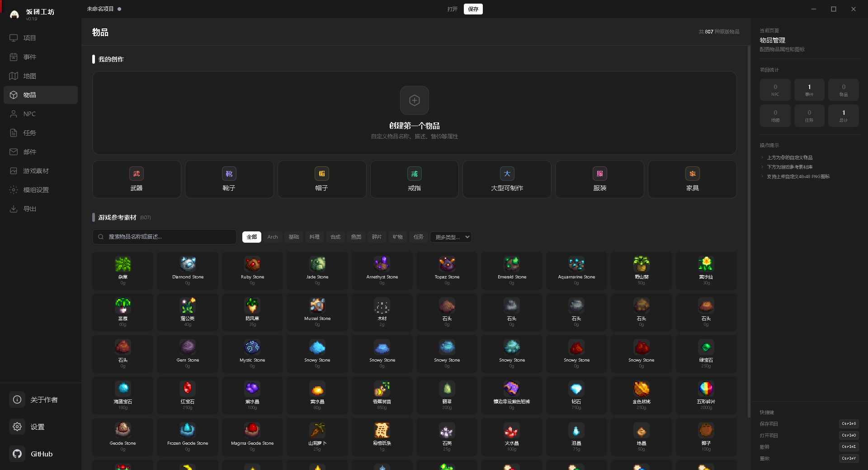This screenshot has height=470, width=868.
Task: Create a 服装 item
Action: coord(600,179)
